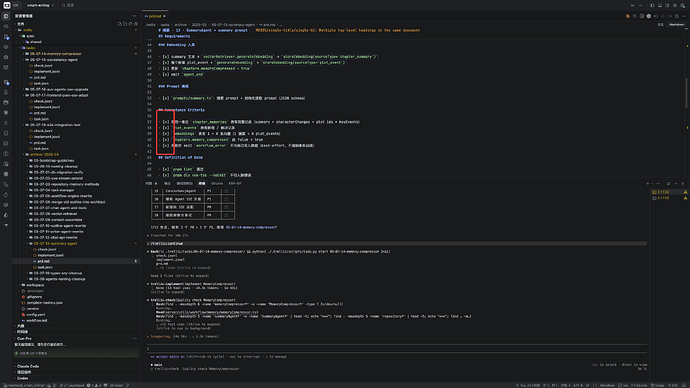
Task: Click 05-07-13-summary-agent in the breadcrumb
Action: [x=233, y=25]
